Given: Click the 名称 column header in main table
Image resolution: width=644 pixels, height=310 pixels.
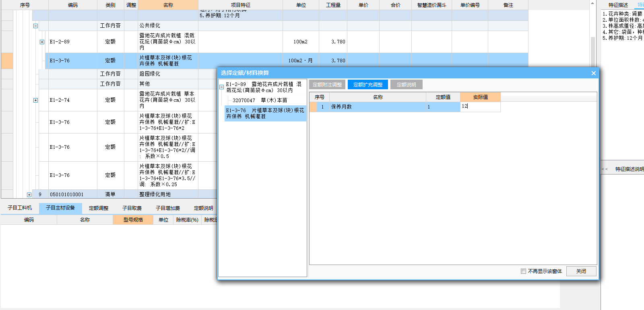Looking at the screenshot, I should (168, 5).
